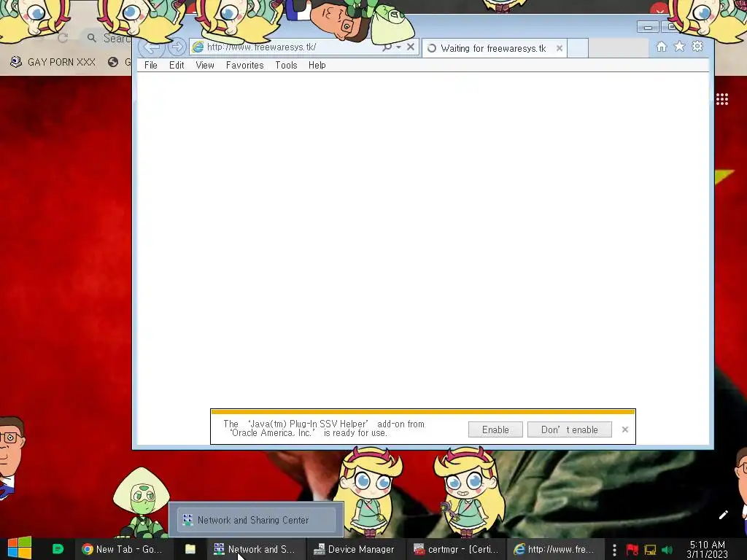Image resolution: width=747 pixels, height=560 pixels.
Task: Click the Chrome reload icon
Action: 63,38
